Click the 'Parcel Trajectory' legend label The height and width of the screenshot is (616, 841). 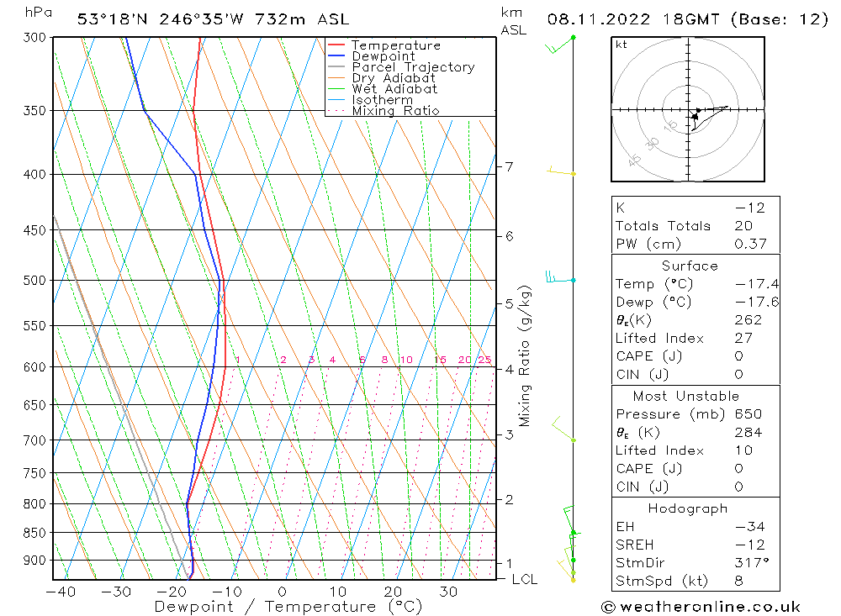point(413,67)
